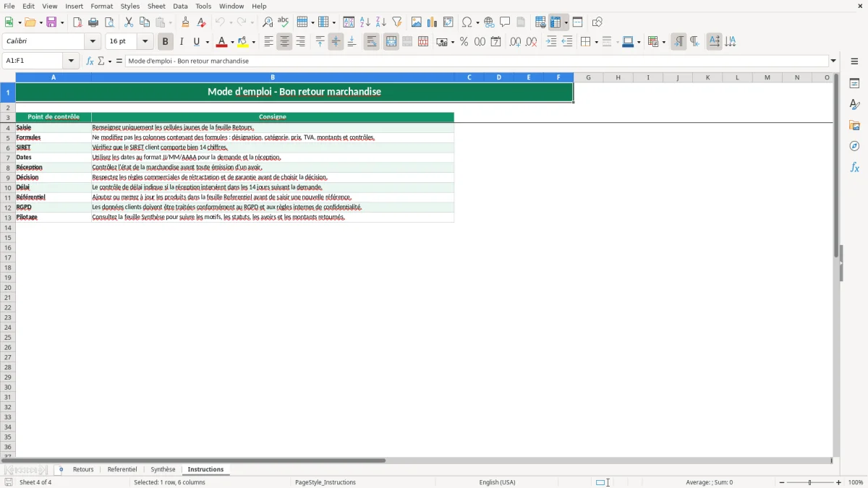The height and width of the screenshot is (488, 868).
Task: Open the Data menu
Action: click(x=180, y=6)
